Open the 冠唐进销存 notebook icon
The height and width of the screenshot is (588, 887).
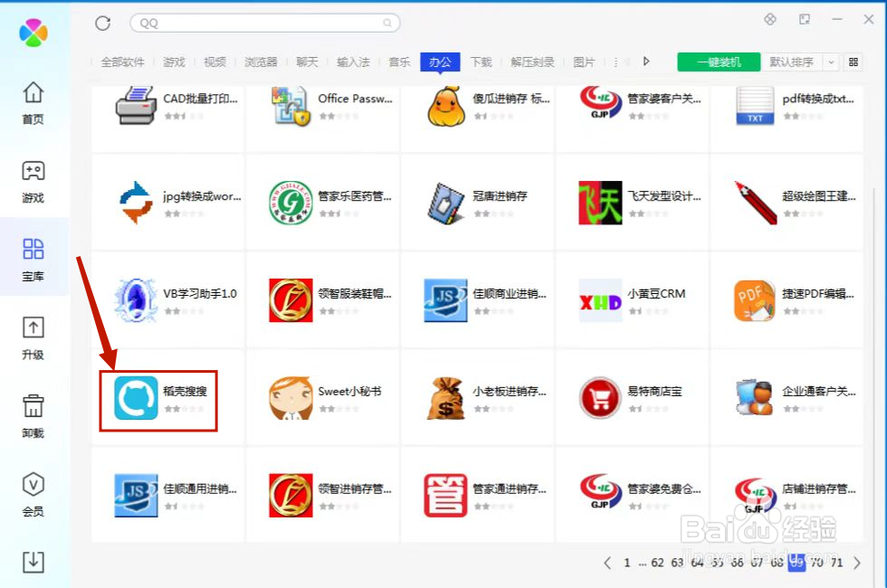click(x=445, y=203)
